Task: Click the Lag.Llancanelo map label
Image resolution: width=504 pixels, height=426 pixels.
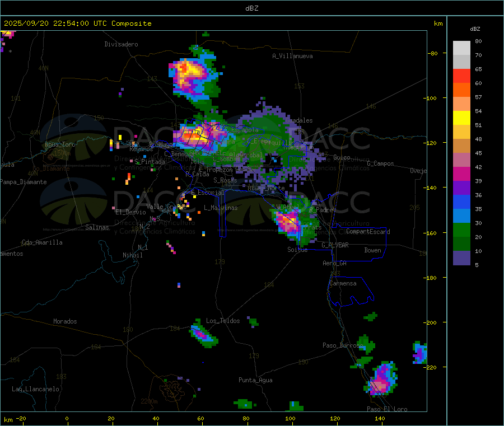Action: (x=36, y=389)
